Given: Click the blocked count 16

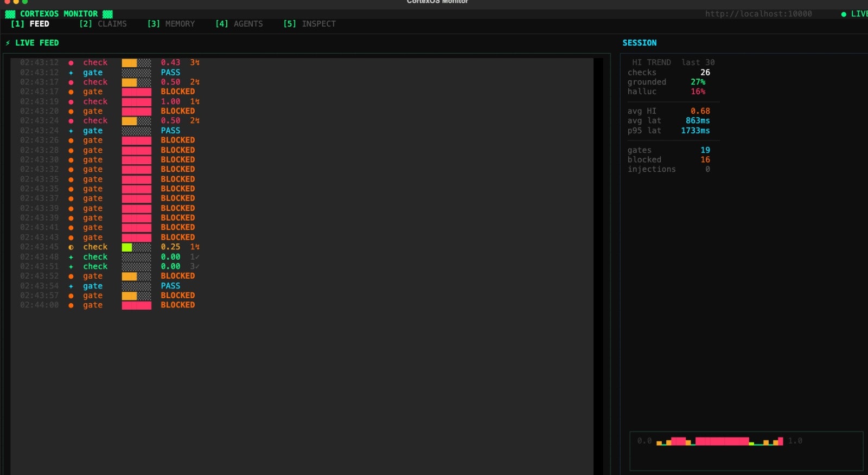Looking at the screenshot, I should point(705,160).
